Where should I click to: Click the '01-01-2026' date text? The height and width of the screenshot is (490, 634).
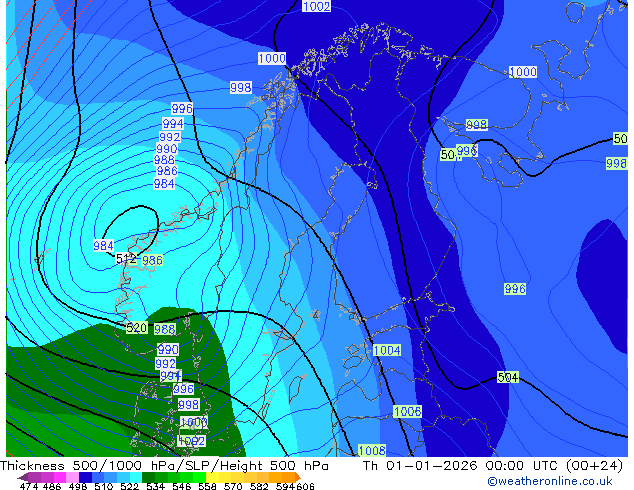click(x=432, y=466)
